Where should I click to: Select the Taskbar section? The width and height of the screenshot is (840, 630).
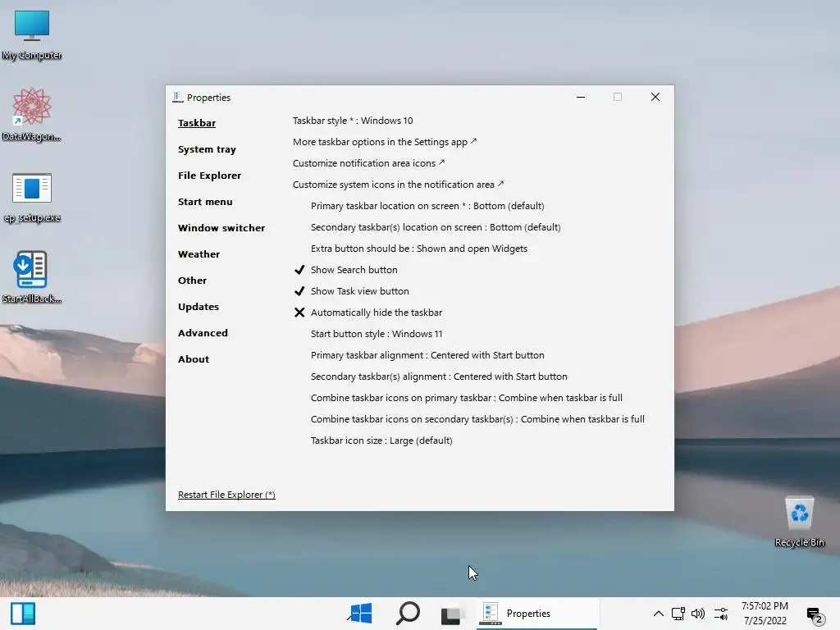197,123
